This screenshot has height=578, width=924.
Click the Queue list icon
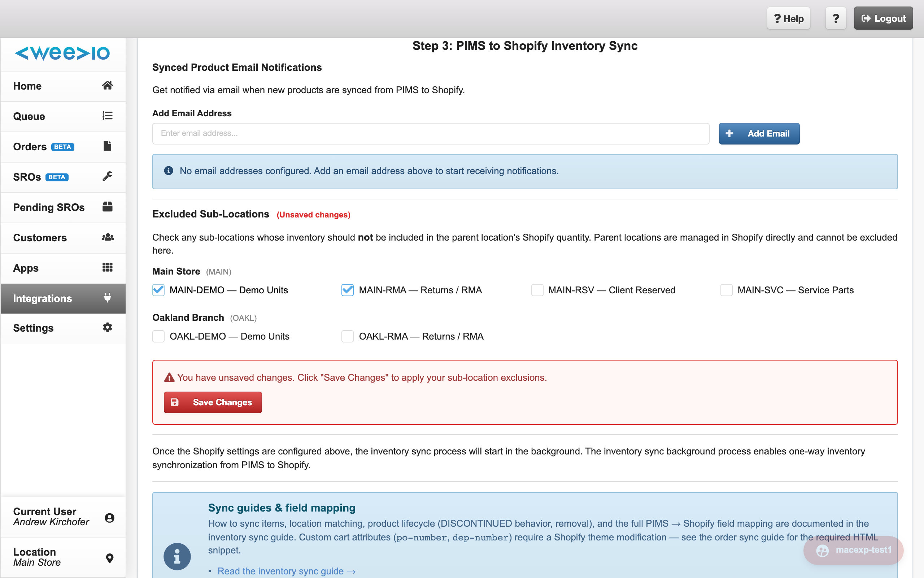[107, 116]
